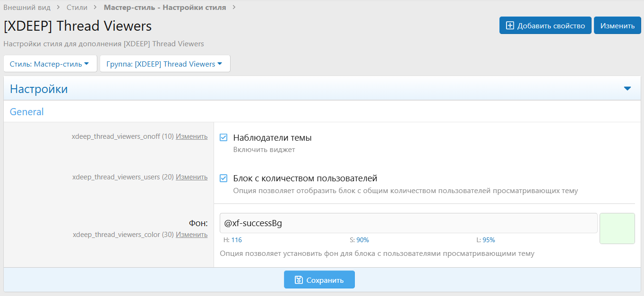Toggle the Наблюдатели темы checkbox
Viewport: 644px width, 296px height.
[224, 137]
